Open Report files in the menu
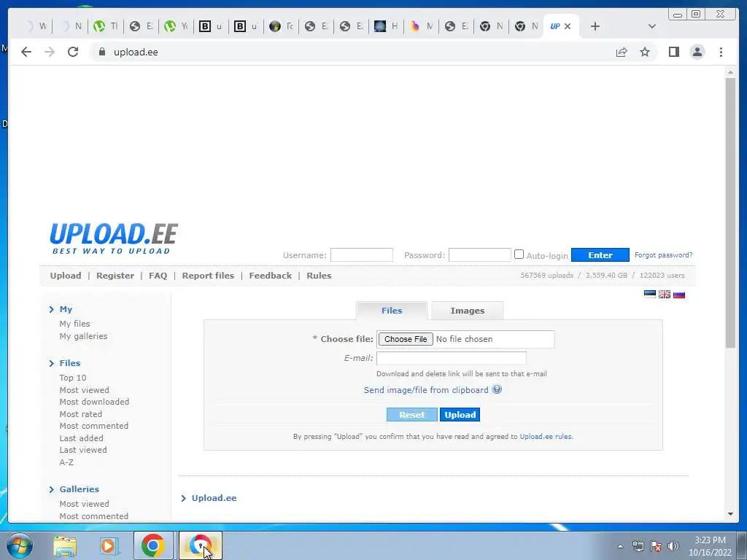The image size is (747, 560). (208, 276)
